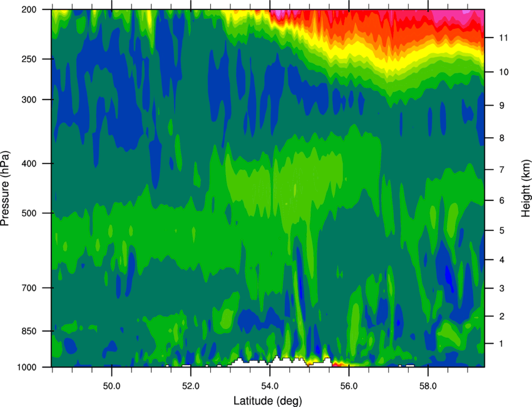The image size is (532, 407).
Task: Click the 8 km height label
Action: (x=502, y=138)
